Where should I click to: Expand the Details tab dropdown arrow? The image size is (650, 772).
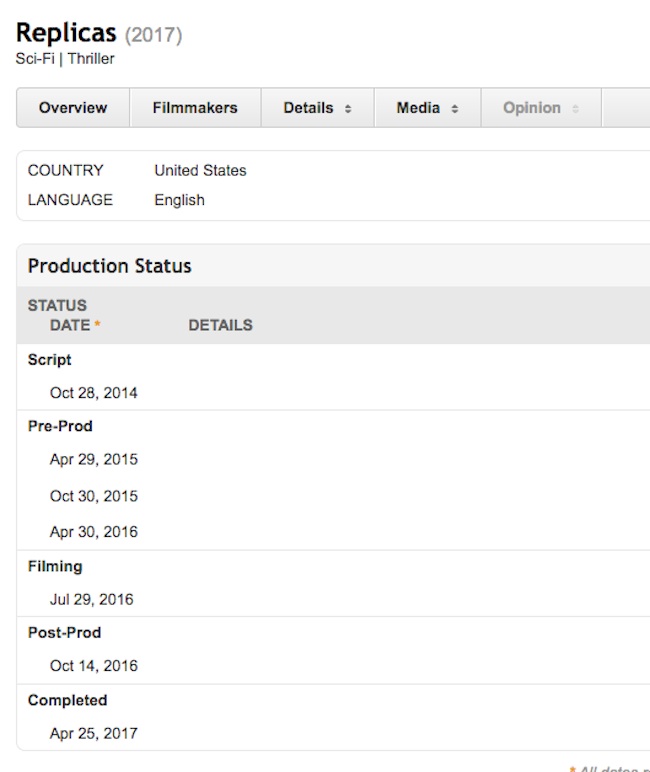(348, 109)
